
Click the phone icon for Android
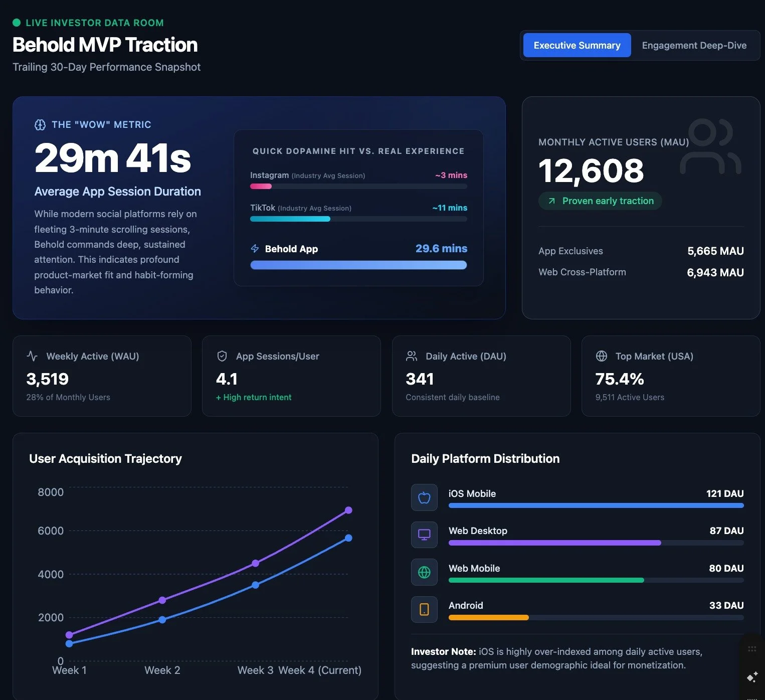click(x=424, y=609)
